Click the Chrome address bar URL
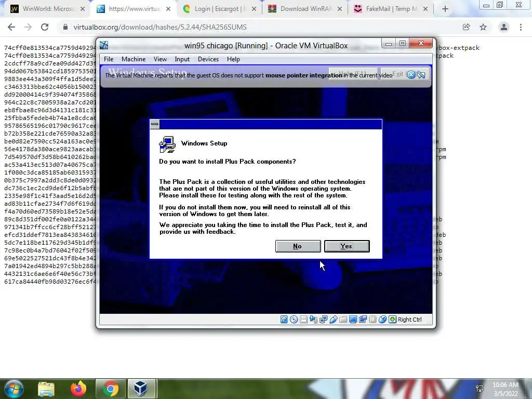Screen dimensions: 532x399 coord(160,27)
